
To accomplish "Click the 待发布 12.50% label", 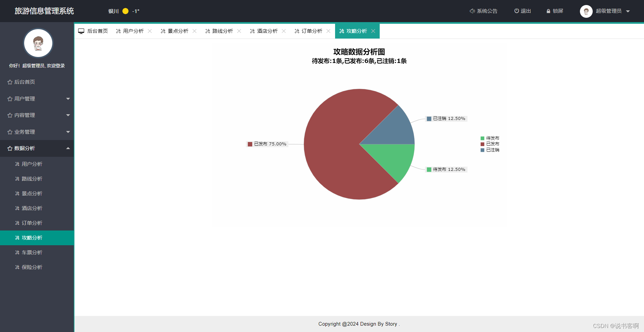I will [446, 170].
